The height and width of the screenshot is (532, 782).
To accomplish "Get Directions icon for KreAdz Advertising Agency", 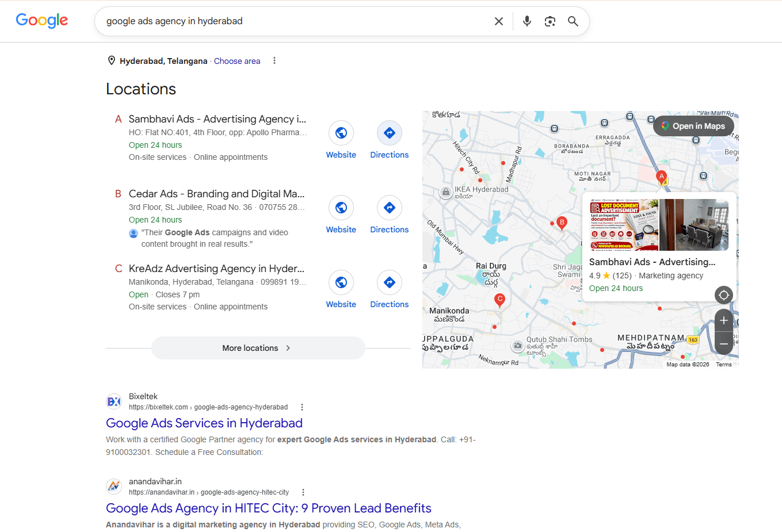I will 390,282.
